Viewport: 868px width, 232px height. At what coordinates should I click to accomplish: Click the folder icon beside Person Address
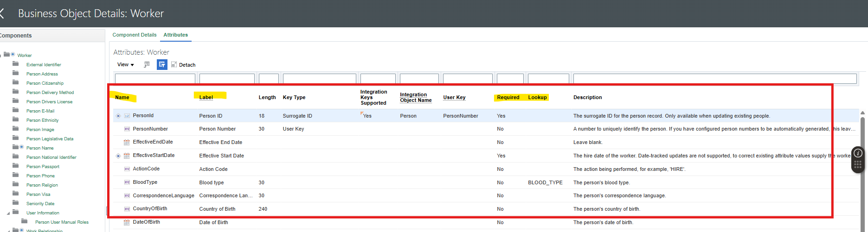click(x=16, y=73)
